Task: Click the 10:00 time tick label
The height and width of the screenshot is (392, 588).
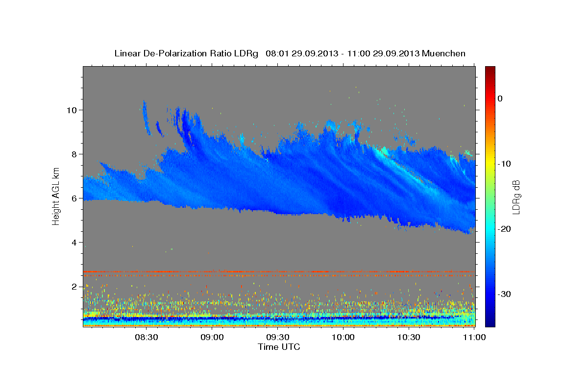Action: (x=343, y=337)
